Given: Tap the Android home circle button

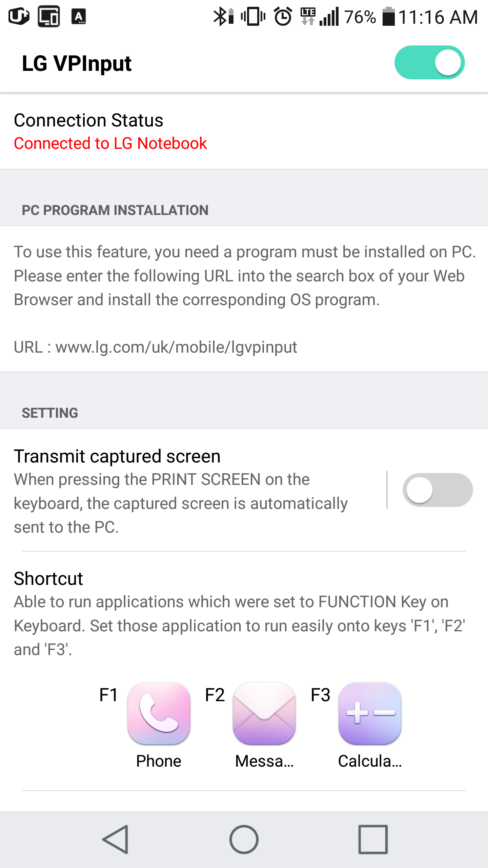Looking at the screenshot, I should coord(244,840).
